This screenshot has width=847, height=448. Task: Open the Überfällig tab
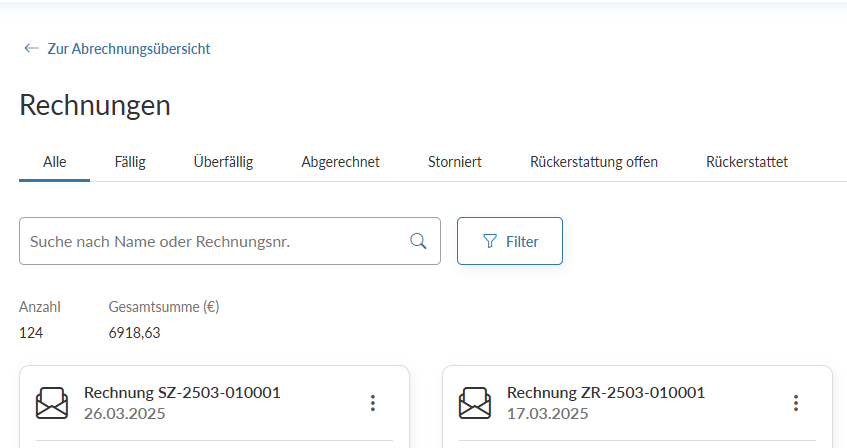[x=223, y=162]
